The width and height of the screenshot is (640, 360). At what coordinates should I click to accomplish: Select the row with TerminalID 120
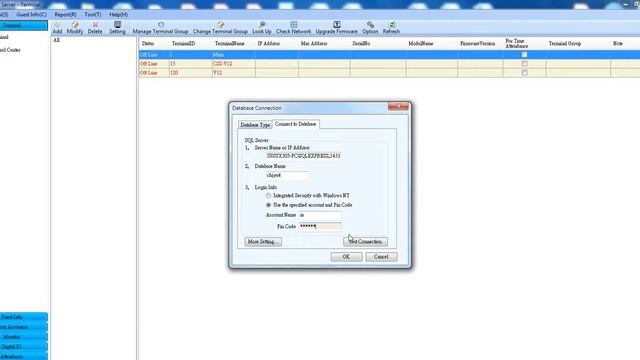tap(389, 73)
